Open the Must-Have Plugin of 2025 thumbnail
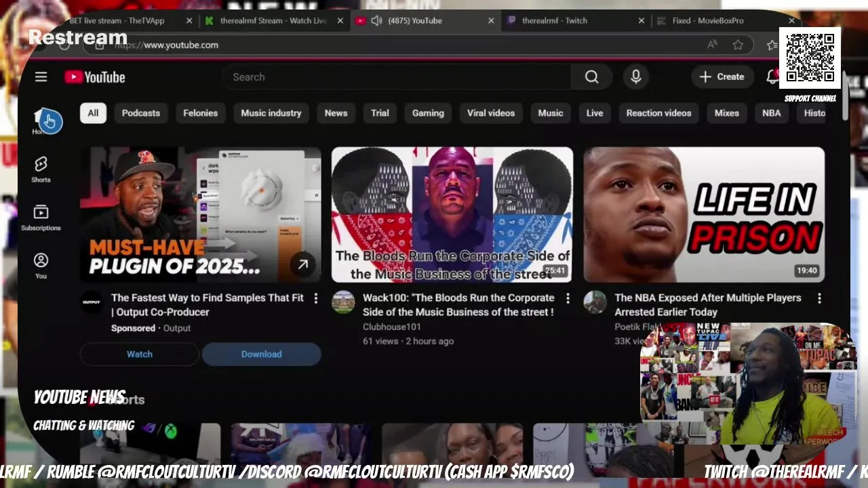Screen dimensions: 868x488 tap(201, 214)
